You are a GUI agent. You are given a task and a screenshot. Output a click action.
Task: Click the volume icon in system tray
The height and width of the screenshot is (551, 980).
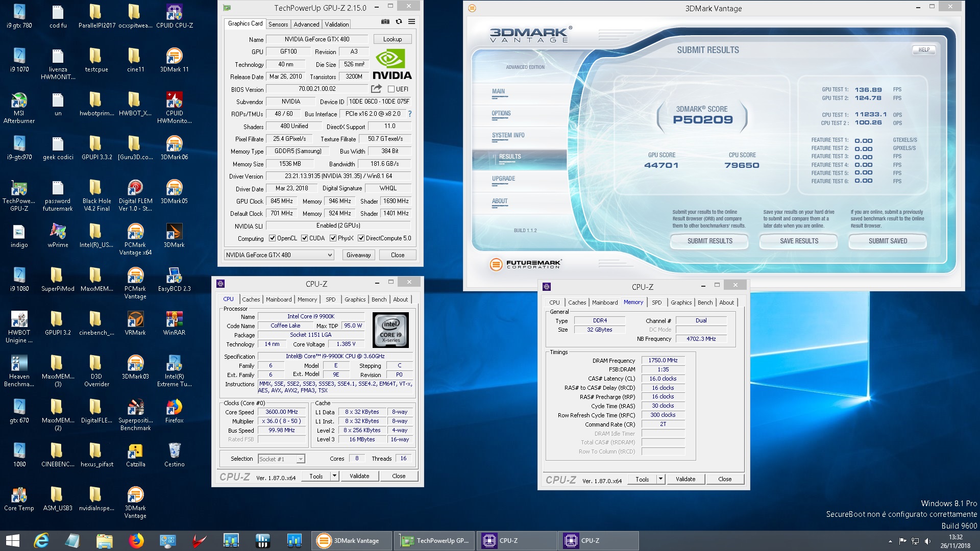pos(927,541)
